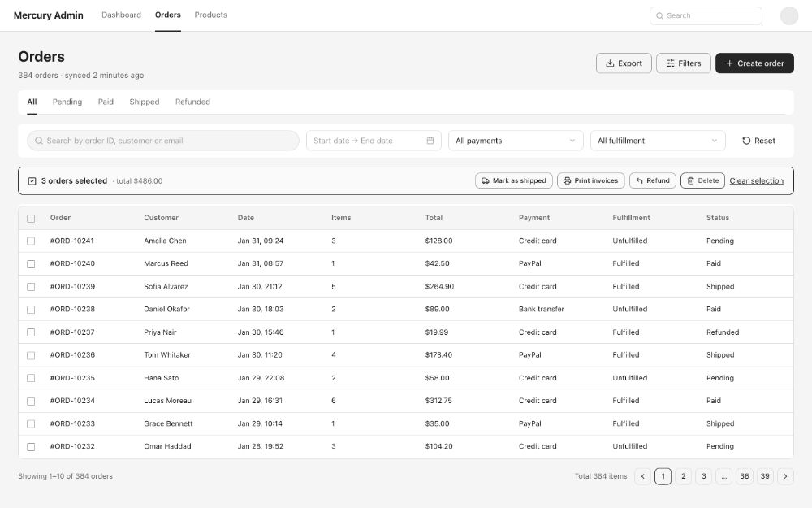Click Print invoices button

coord(591,180)
